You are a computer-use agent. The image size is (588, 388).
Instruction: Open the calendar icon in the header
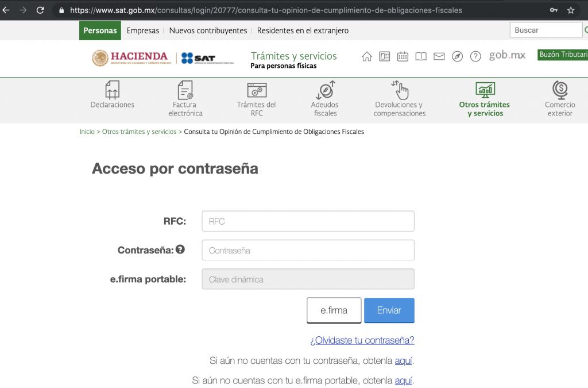click(x=403, y=56)
